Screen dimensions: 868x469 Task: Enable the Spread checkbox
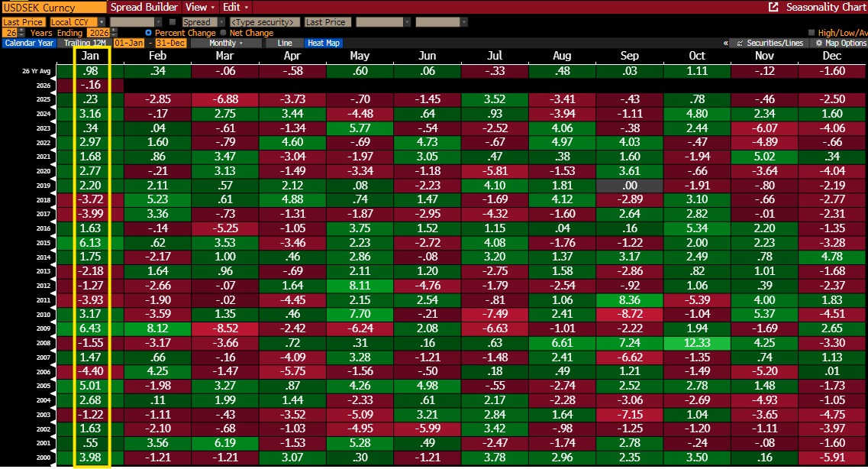tap(173, 22)
